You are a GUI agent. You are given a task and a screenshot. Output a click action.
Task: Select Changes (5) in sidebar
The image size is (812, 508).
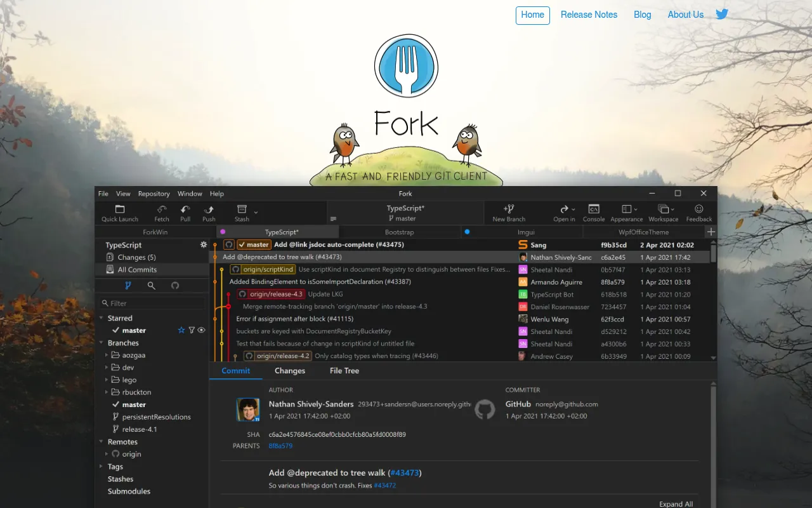click(152, 257)
